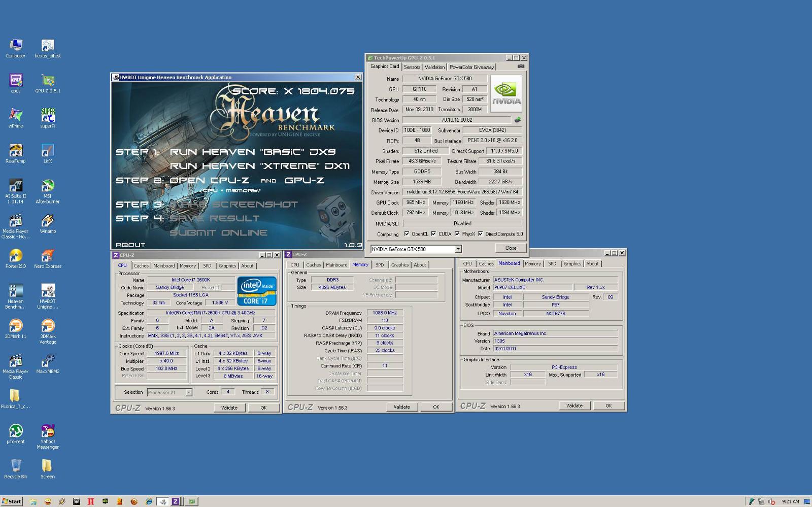This screenshot has height=507, width=812.
Task: Open the Processor #1 selection dropdown in CPU-Z
Action: click(x=188, y=392)
